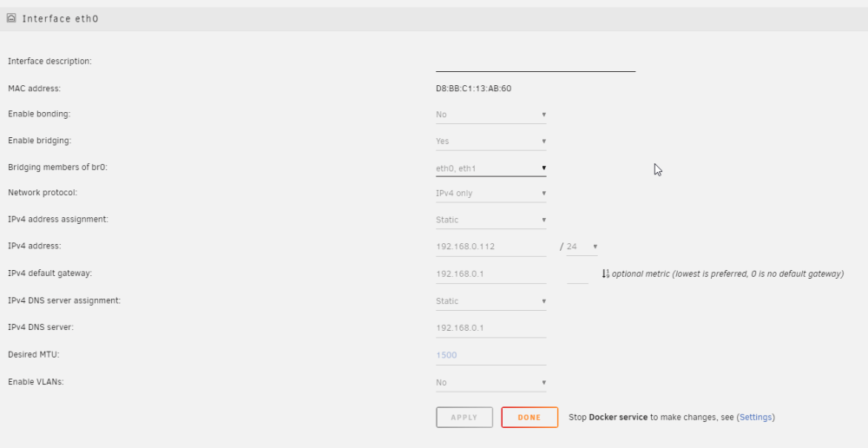Click the 'Enable VLANs:' label

[x=36, y=382]
